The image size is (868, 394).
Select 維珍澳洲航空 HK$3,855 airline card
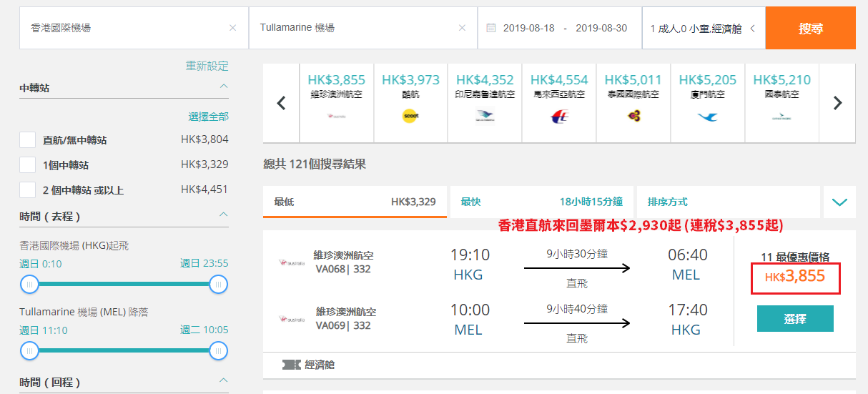click(337, 102)
